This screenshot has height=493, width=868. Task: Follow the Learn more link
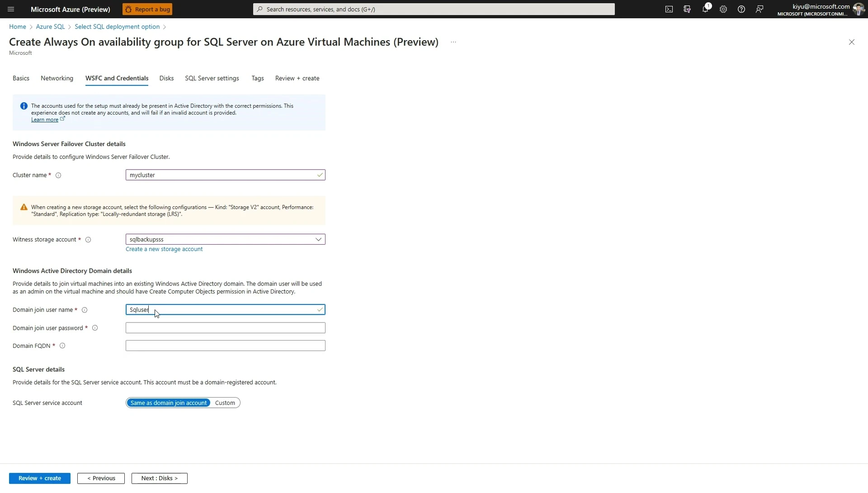(45, 120)
